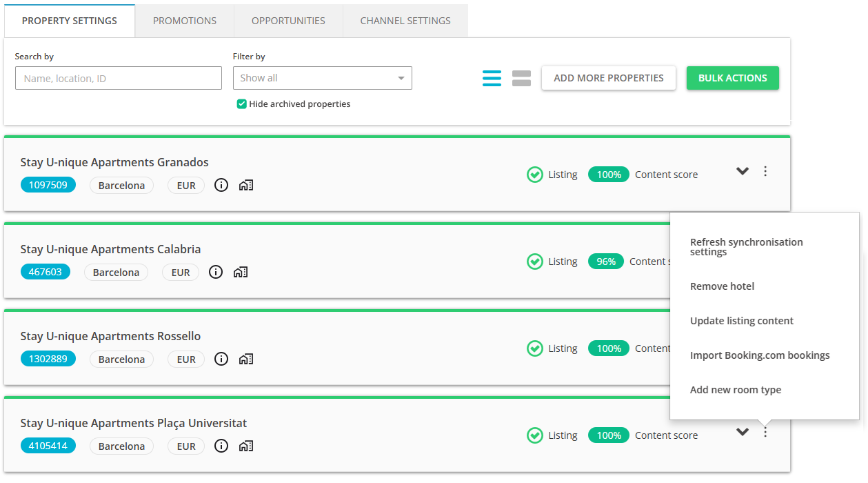The height and width of the screenshot is (483, 868).
Task: Click the green Bulk Actions button
Action: (x=733, y=78)
